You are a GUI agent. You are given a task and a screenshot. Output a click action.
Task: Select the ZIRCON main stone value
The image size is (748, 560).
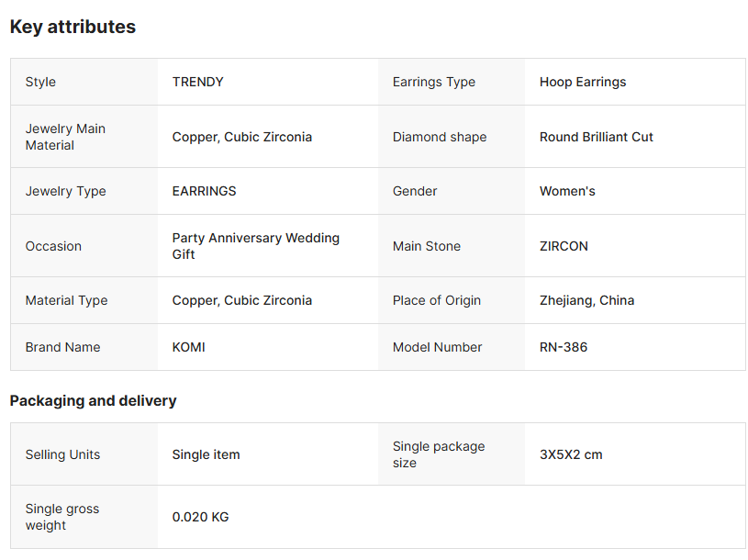click(x=564, y=246)
